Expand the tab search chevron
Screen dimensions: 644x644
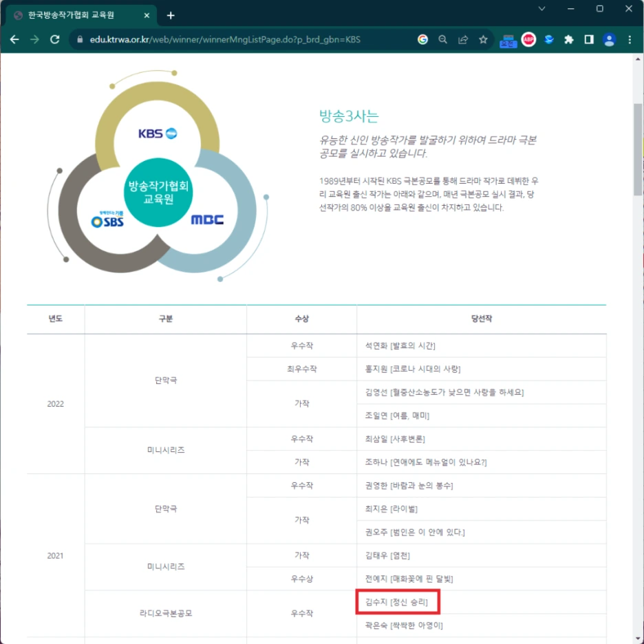[x=541, y=9]
